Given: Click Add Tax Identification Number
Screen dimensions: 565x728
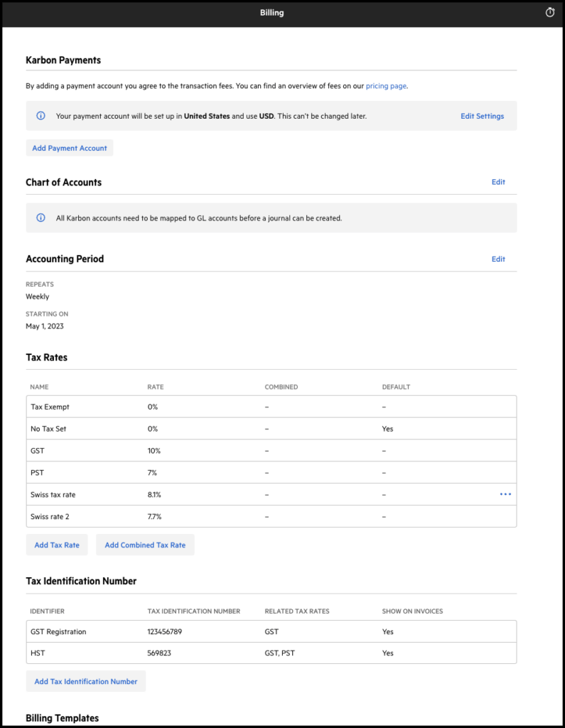Looking at the screenshot, I should (86, 681).
